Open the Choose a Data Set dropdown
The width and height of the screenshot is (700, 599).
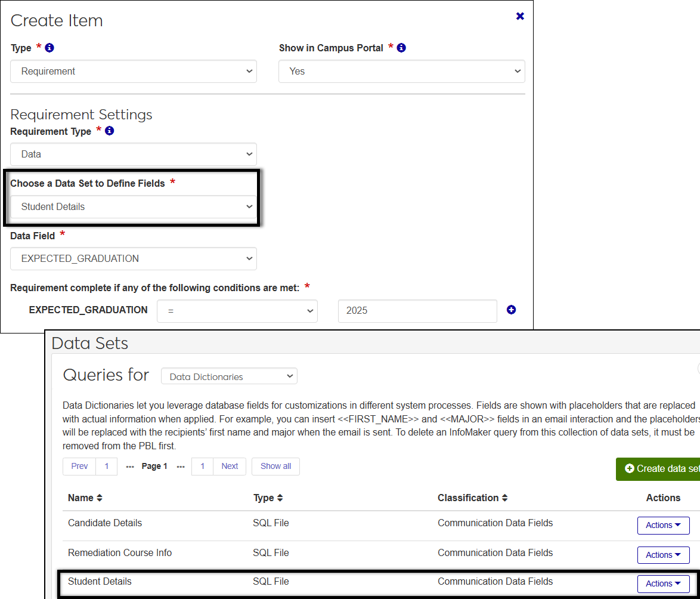[134, 206]
